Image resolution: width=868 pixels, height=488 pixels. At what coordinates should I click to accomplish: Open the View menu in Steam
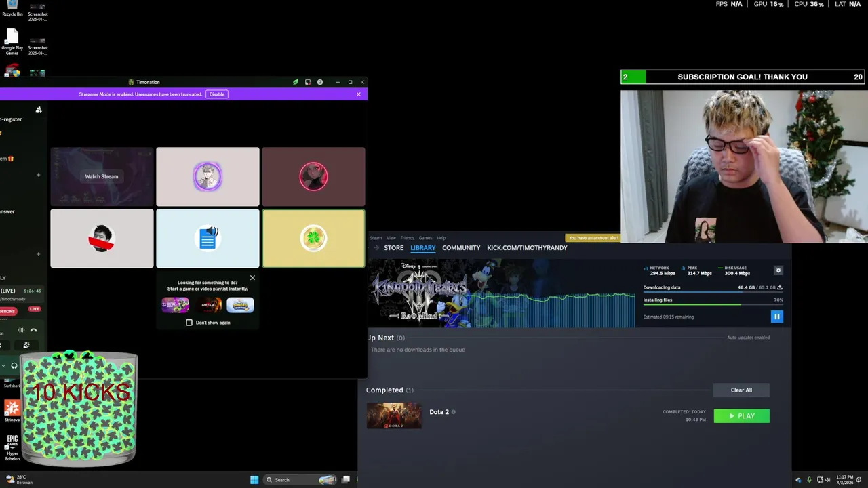[x=391, y=238]
